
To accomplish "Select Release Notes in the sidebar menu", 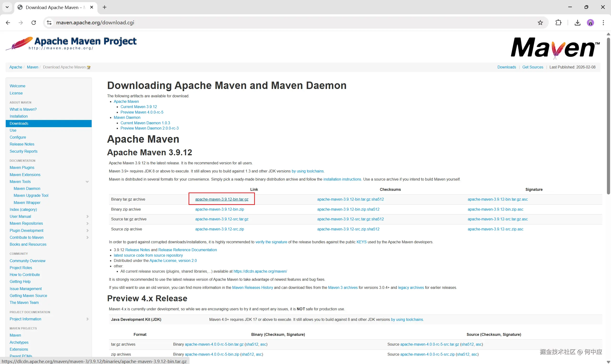I will (x=22, y=144).
